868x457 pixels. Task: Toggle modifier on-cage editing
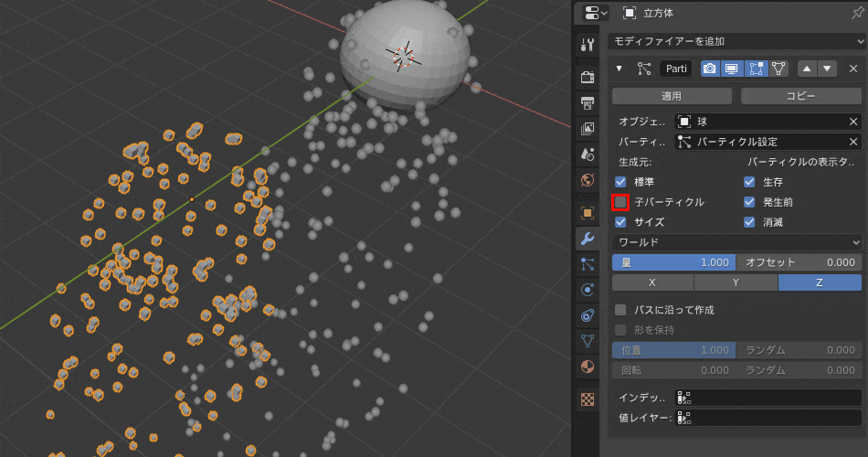pos(778,69)
